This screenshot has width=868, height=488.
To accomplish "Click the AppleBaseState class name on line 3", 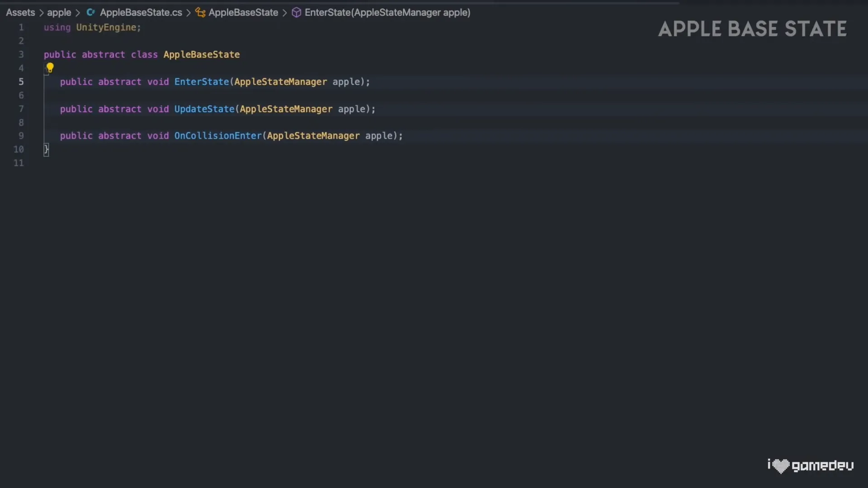I will click(x=202, y=54).
